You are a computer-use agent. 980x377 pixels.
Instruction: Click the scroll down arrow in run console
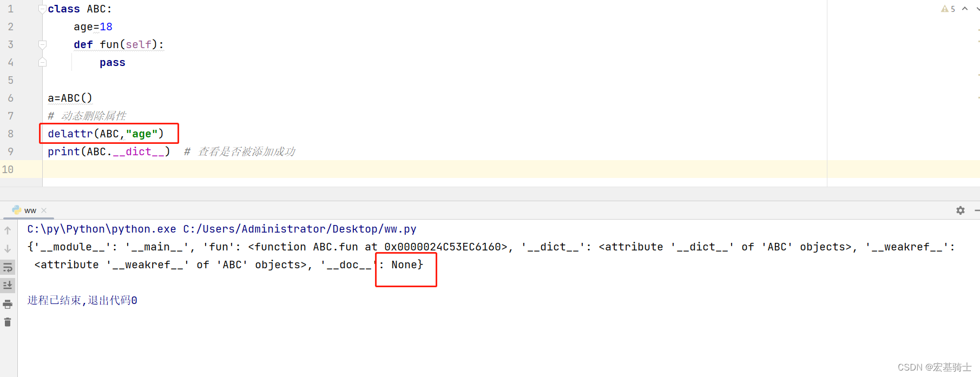click(x=8, y=249)
